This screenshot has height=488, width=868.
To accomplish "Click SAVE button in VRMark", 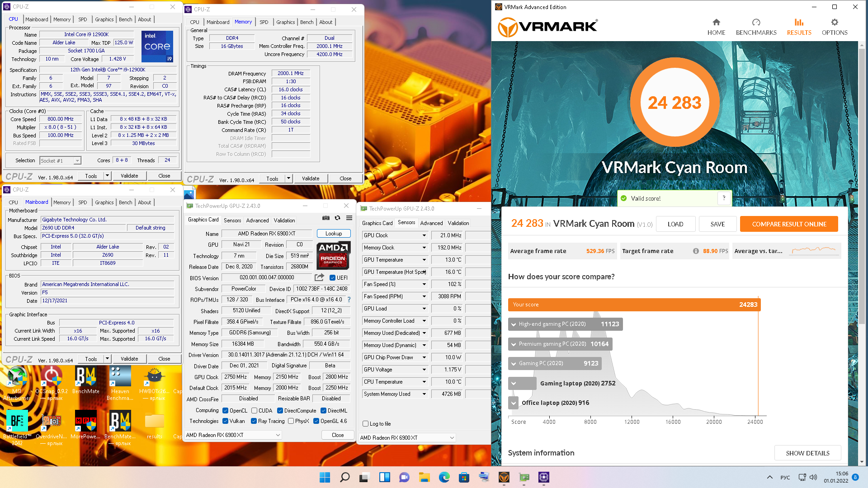I will click(x=717, y=224).
